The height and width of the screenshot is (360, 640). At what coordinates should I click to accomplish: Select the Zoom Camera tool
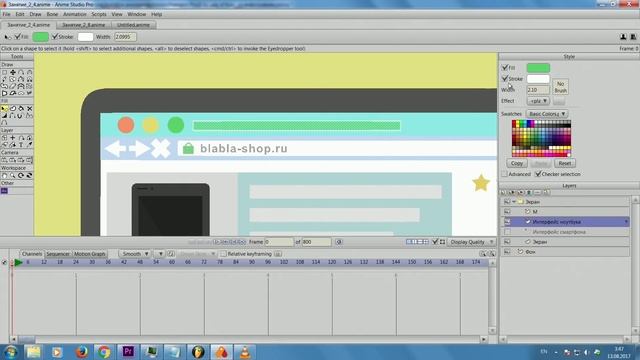click(13, 160)
